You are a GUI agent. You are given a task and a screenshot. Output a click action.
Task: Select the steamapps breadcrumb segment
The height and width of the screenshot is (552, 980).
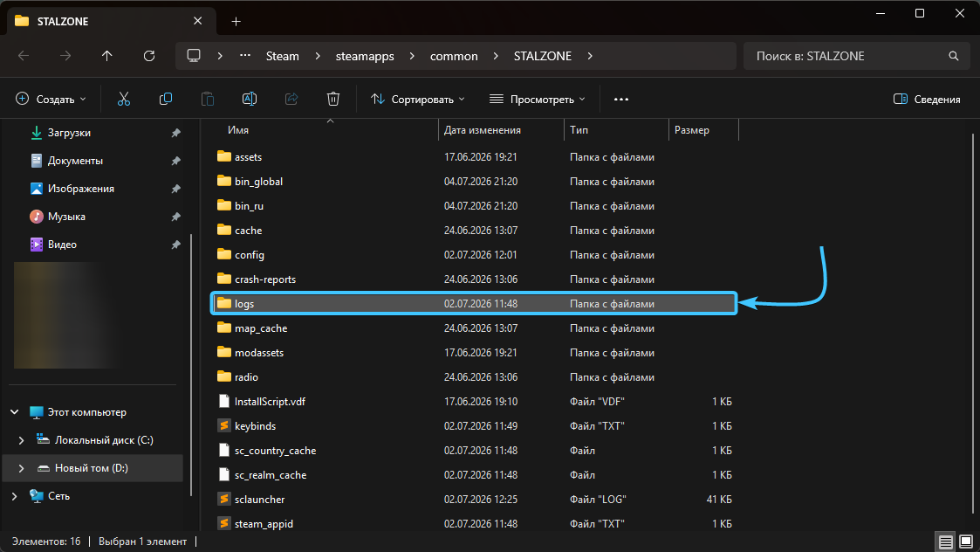coord(365,56)
